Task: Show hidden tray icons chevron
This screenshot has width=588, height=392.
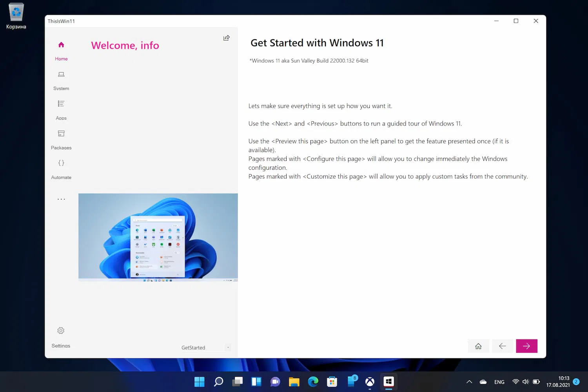Action: (469, 382)
